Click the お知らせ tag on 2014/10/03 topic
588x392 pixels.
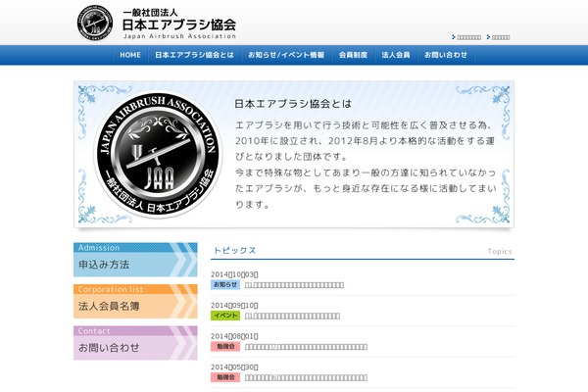(x=225, y=285)
